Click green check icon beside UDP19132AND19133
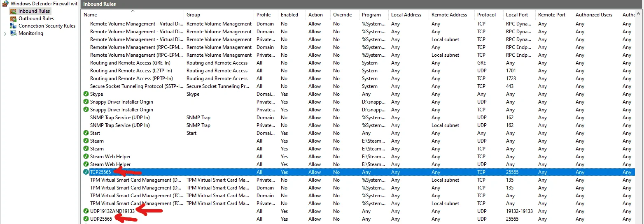 86,211
